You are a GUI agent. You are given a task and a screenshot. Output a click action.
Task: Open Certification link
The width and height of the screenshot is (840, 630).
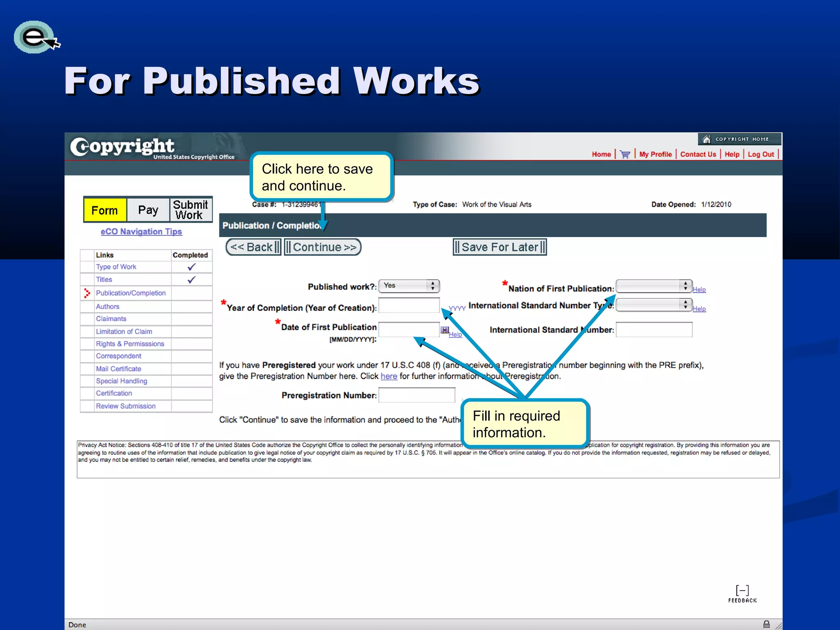(114, 393)
